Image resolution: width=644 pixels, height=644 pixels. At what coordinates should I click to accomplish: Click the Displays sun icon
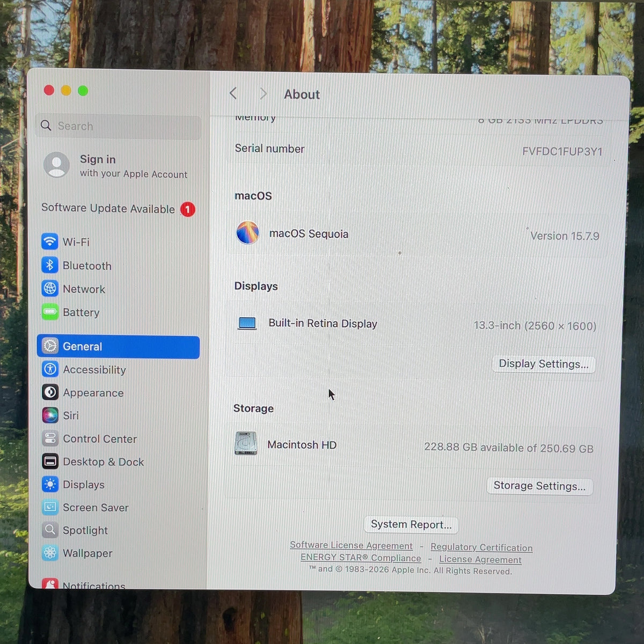pyautogui.click(x=50, y=484)
